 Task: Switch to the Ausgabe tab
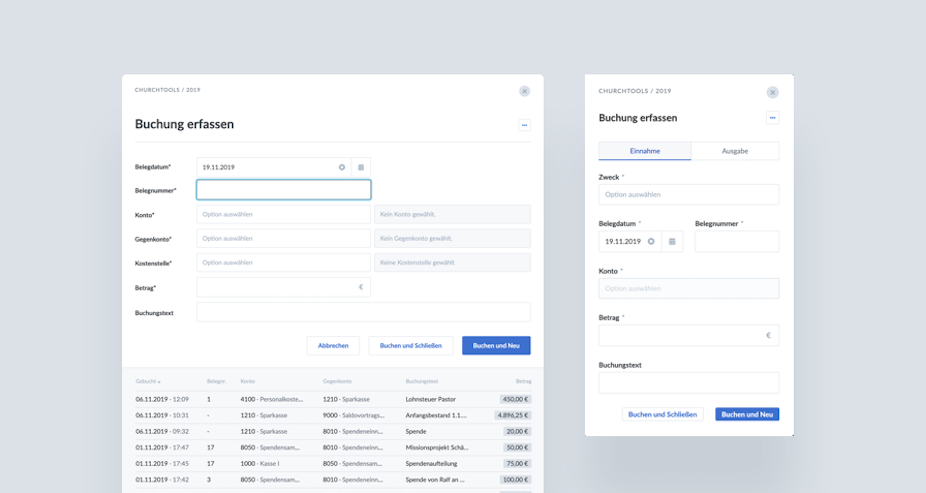point(735,151)
